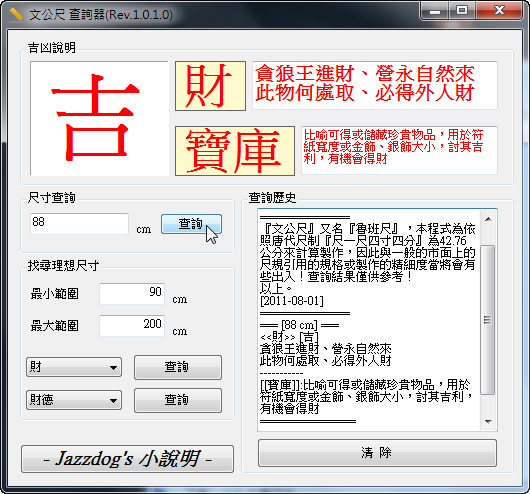Click the 『文公尺』又名『魯班尺』 text in history

pos(330,229)
